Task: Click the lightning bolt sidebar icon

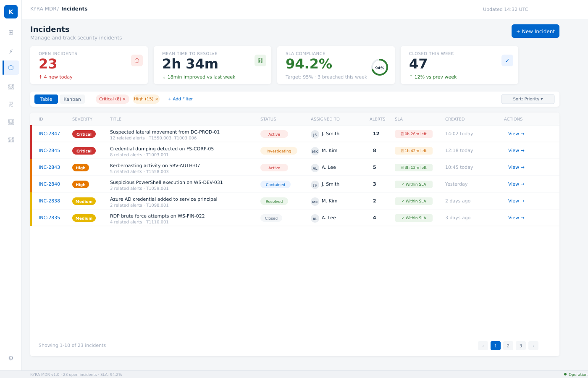Action: (x=11, y=51)
